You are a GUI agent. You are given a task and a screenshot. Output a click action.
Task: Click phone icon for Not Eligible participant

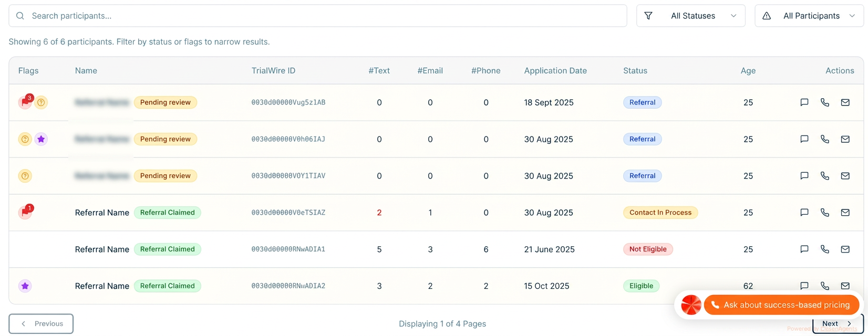pos(824,249)
